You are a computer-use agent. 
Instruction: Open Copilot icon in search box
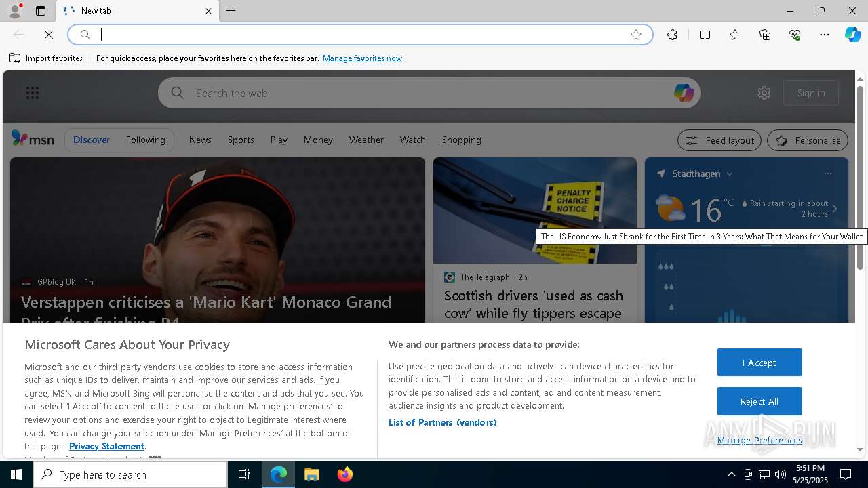684,93
